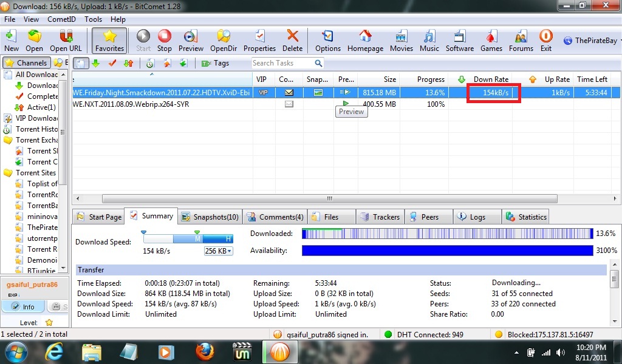The image size is (622, 364).
Task: Open the 256 KB speed limit dropdown
Action: pos(218,251)
